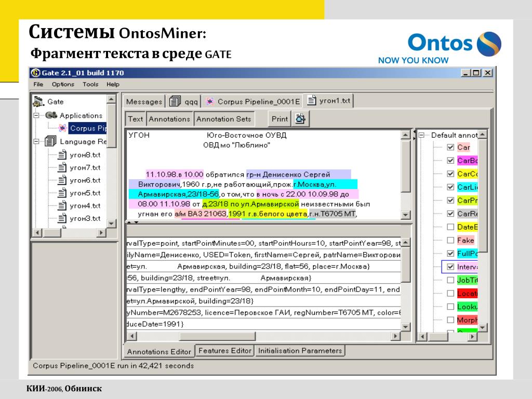Enable the JobTit annotation checkbox
Viewport: 532px width, 399px height.
pos(450,280)
